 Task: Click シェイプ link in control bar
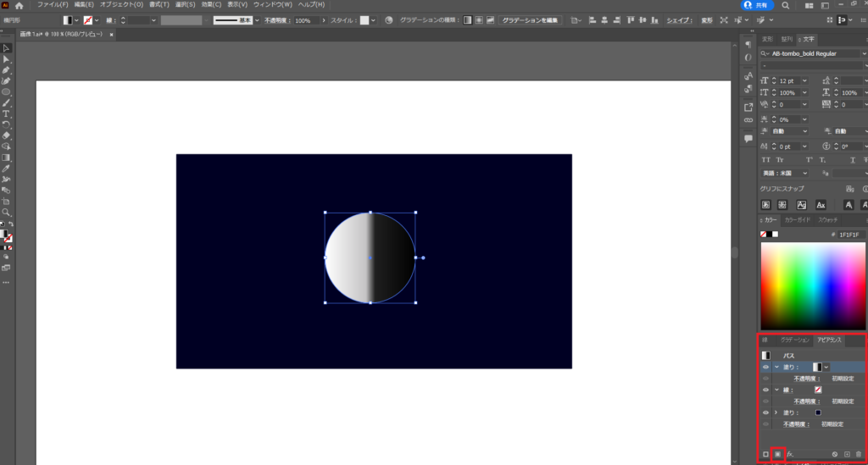click(679, 20)
